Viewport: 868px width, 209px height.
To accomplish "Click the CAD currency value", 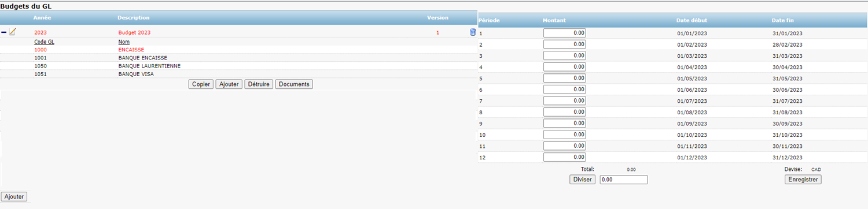I will click(816, 170).
